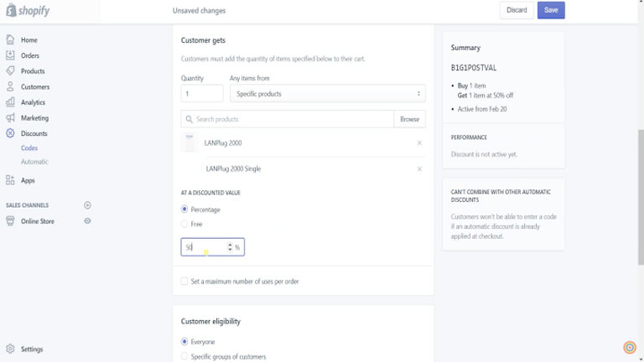Open the Marketing megaphone icon
Image resolution: width=644 pixels, height=362 pixels.
coord(10,118)
